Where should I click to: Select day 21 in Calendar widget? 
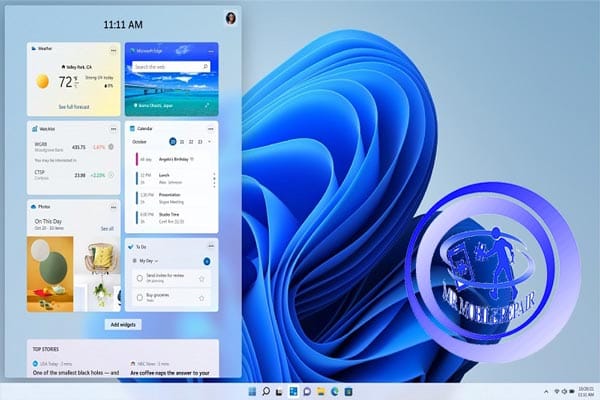[x=182, y=142]
